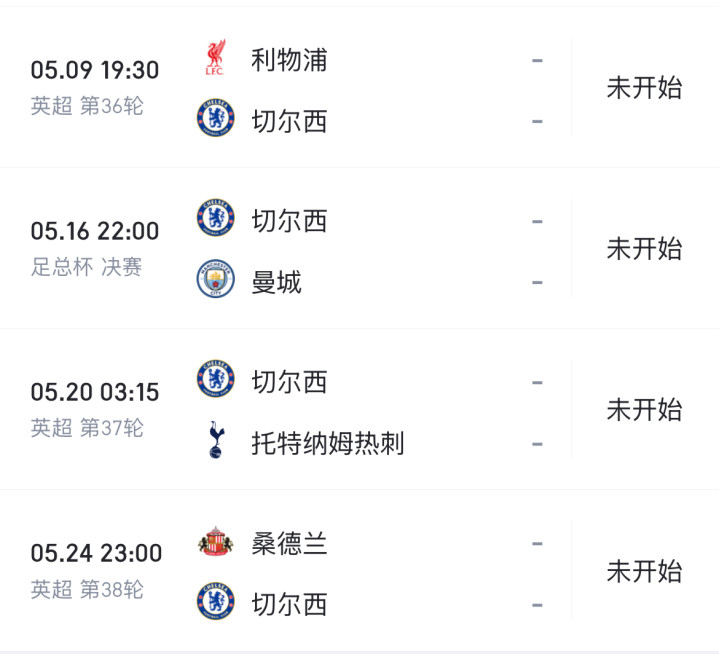This screenshot has width=719, height=654.
Task: Click Chelsea crest in 05.09 match
Action: click(x=215, y=118)
